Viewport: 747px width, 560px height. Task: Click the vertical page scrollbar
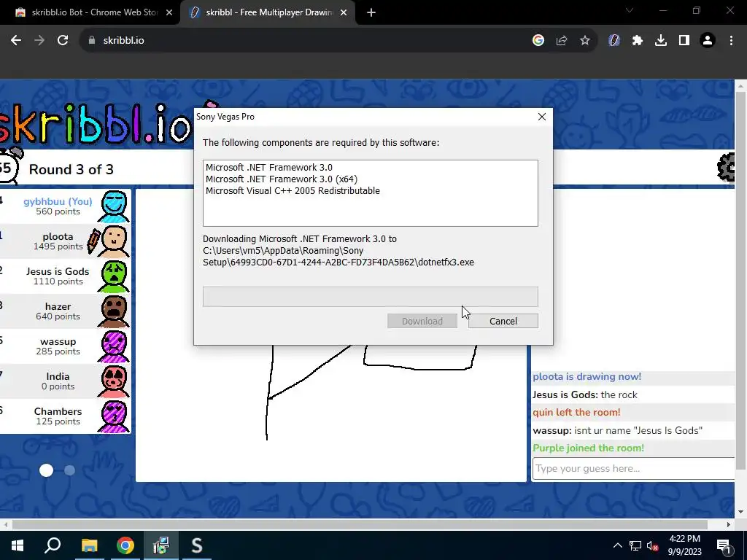(741, 281)
